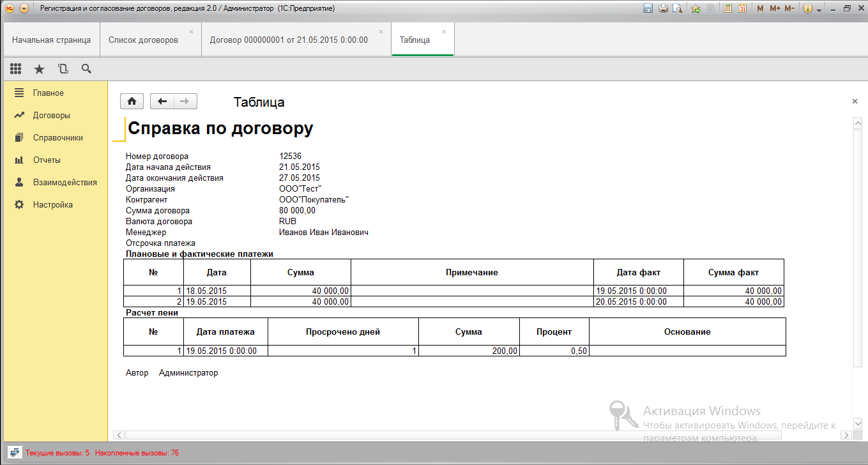The image size is (868, 465).
Task: Click the Примечание column header
Action: 472,272
